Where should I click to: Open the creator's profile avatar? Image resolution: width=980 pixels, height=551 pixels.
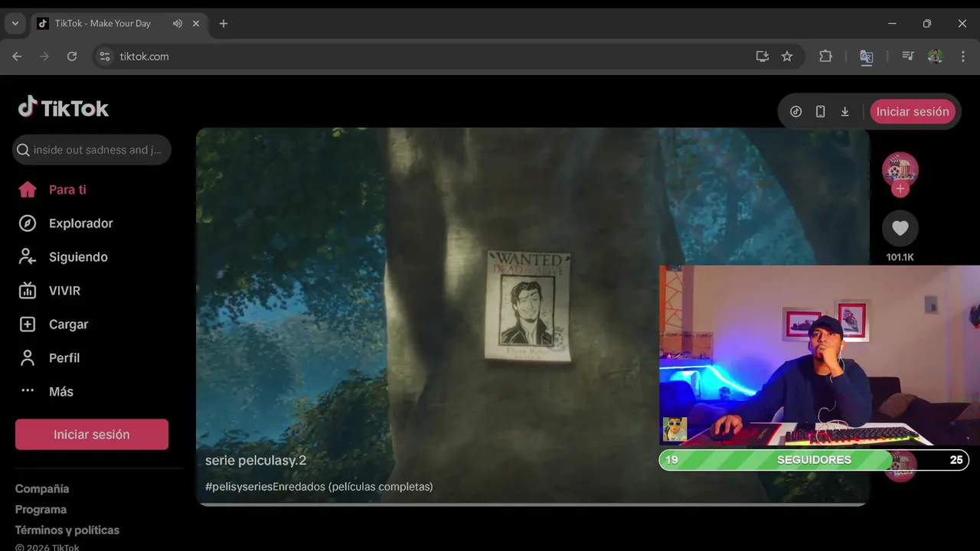(900, 169)
